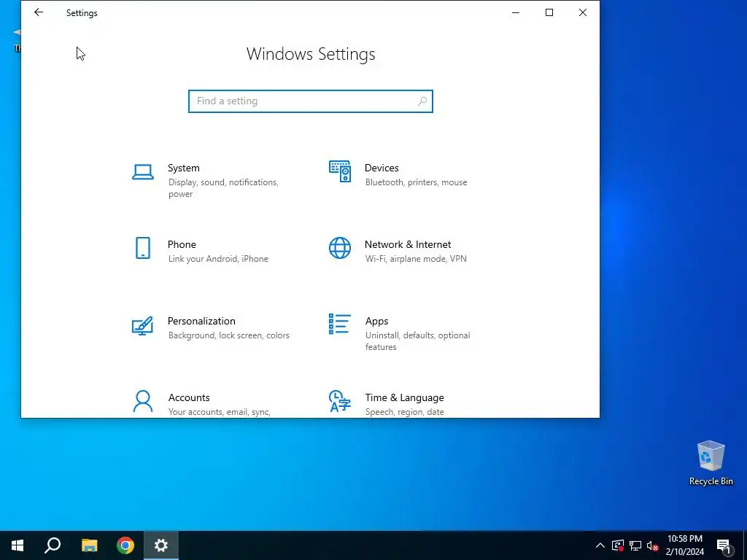Close the Settings window

coord(583,13)
